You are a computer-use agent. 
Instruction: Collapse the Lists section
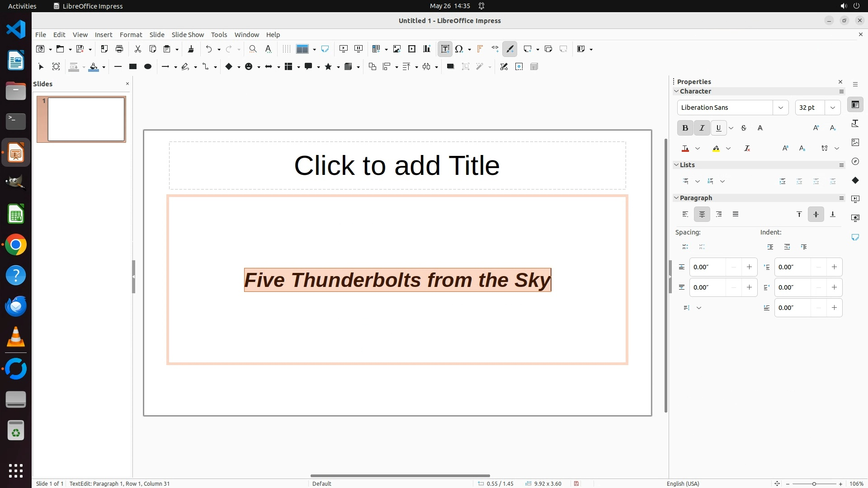pyautogui.click(x=676, y=165)
